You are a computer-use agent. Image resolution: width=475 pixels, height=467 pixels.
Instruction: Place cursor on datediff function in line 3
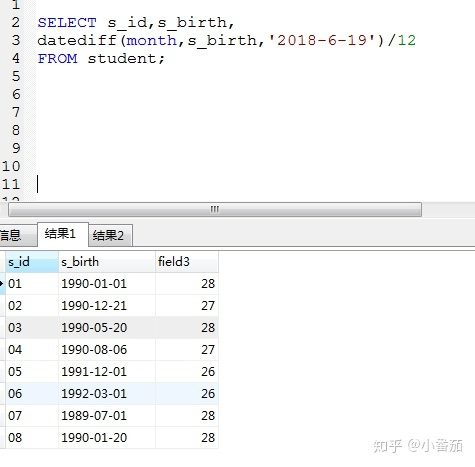point(77,41)
